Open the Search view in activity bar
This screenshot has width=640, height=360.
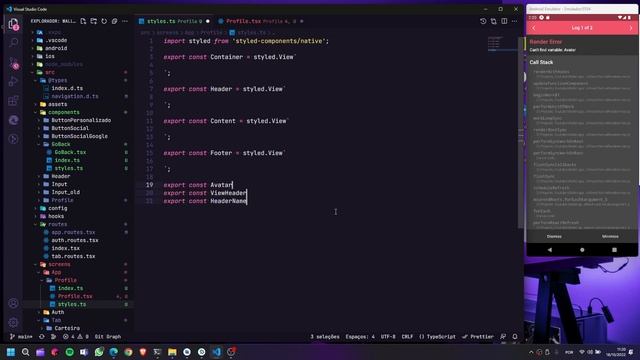point(13,42)
